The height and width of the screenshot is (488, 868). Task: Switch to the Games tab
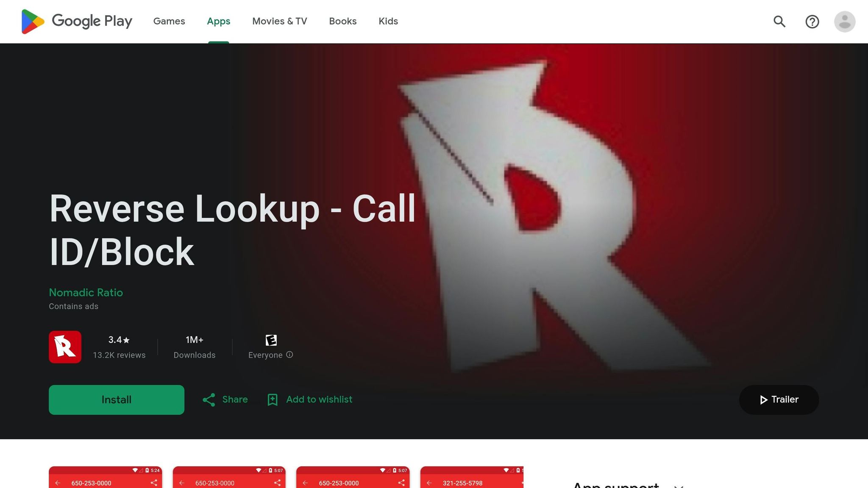click(x=169, y=21)
